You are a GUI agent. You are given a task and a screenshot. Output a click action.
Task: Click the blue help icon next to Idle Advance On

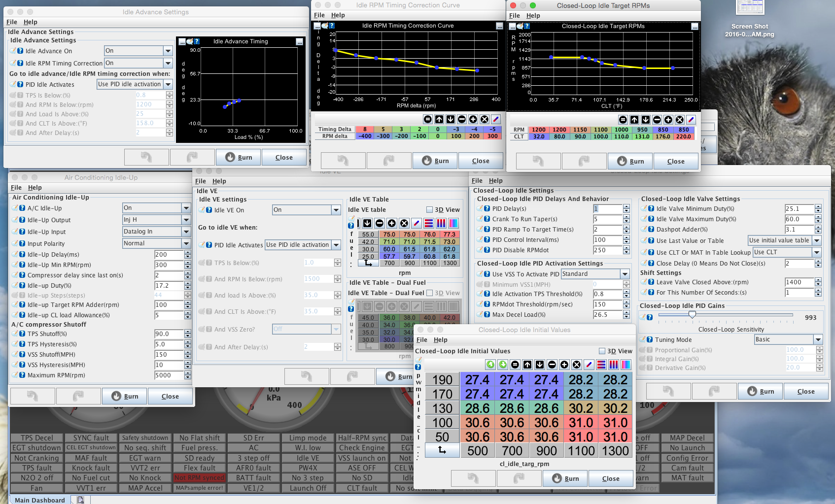(x=20, y=51)
